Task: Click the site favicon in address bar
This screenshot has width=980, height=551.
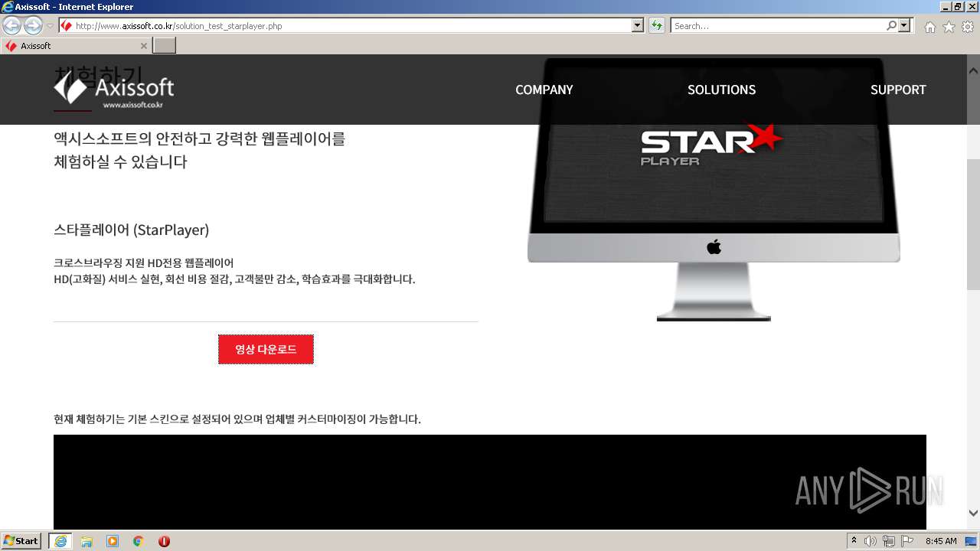Action: pos(67,26)
